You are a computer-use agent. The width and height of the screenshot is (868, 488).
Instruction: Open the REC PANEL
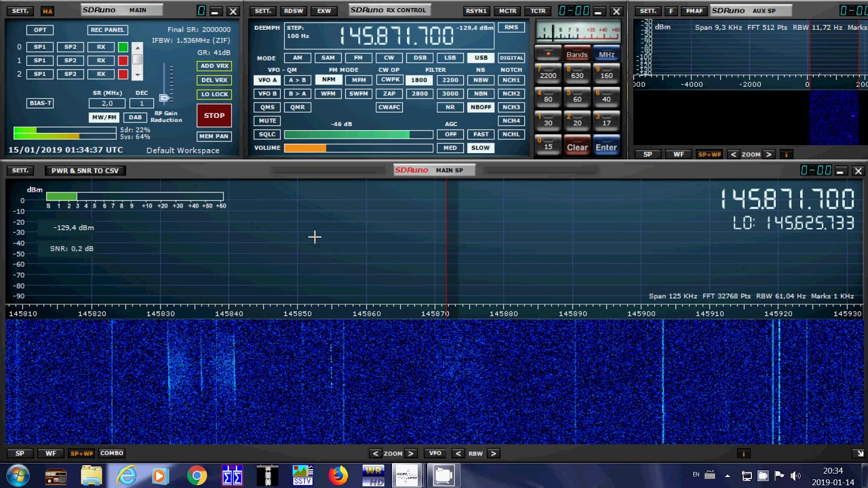click(107, 30)
